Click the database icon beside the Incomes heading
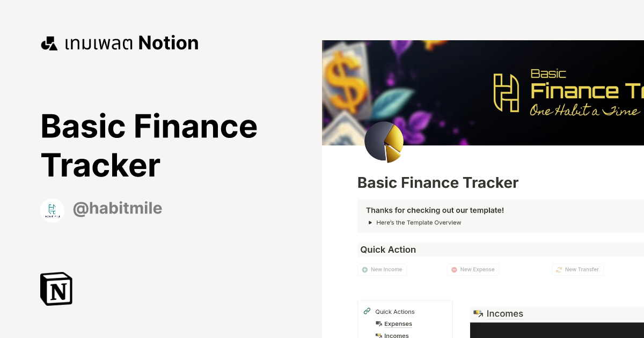The width and height of the screenshot is (644, 338). 478,313
